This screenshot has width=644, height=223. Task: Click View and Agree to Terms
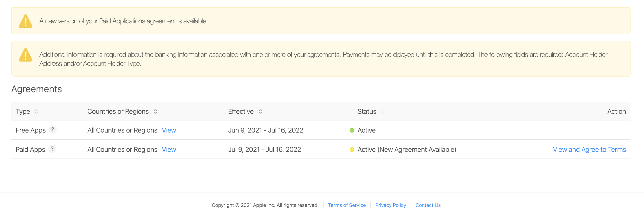589,149
